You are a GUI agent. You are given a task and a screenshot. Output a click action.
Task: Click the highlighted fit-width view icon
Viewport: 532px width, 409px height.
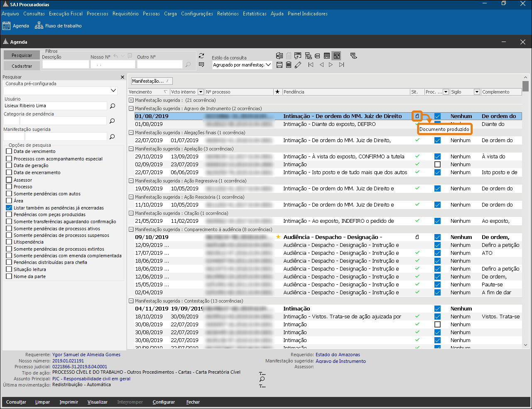[336, 56]
